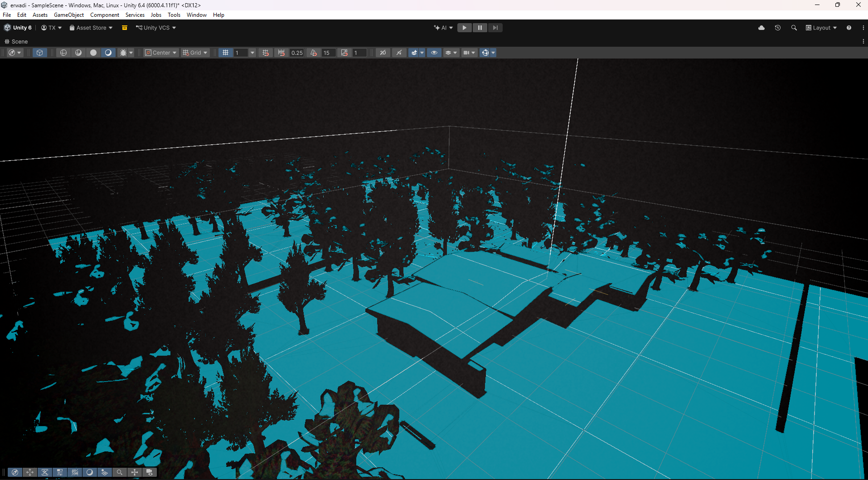Toggle the Tool Settings overlay button
868x480 pixels.
coord(45,472)
